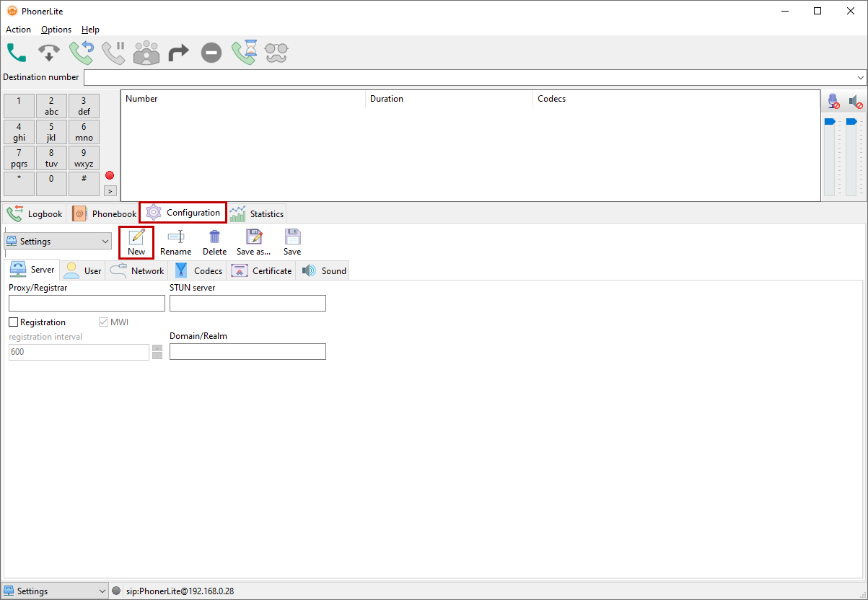Screen dimensions: 868x600
Task: Click the Save profile disk icon
Action: pyautogui.click(x=292, y=242)
